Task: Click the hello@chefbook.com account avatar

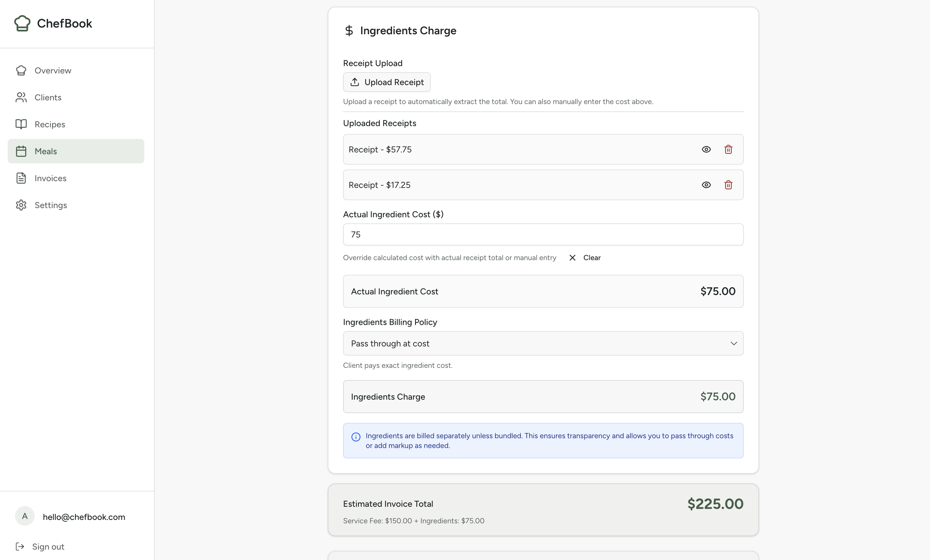Action: (x=25, y=517)
